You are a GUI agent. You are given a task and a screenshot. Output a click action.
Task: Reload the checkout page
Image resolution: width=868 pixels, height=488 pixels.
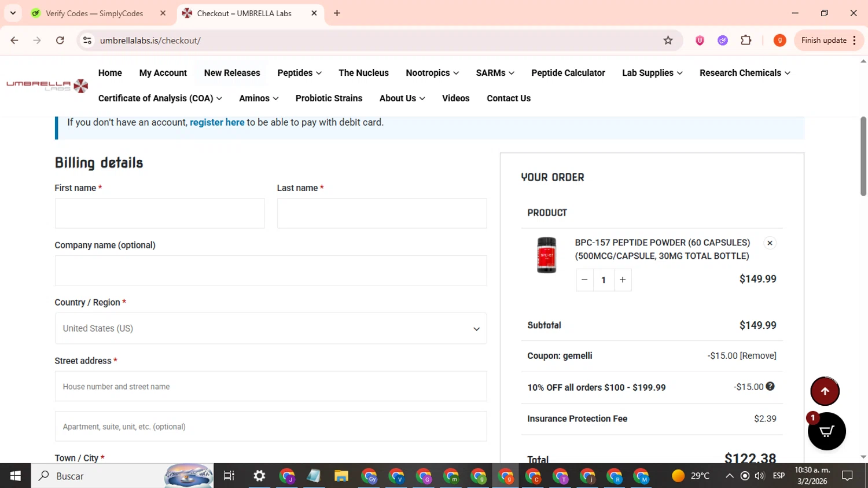pyautogui.click(x=60, y=41)
